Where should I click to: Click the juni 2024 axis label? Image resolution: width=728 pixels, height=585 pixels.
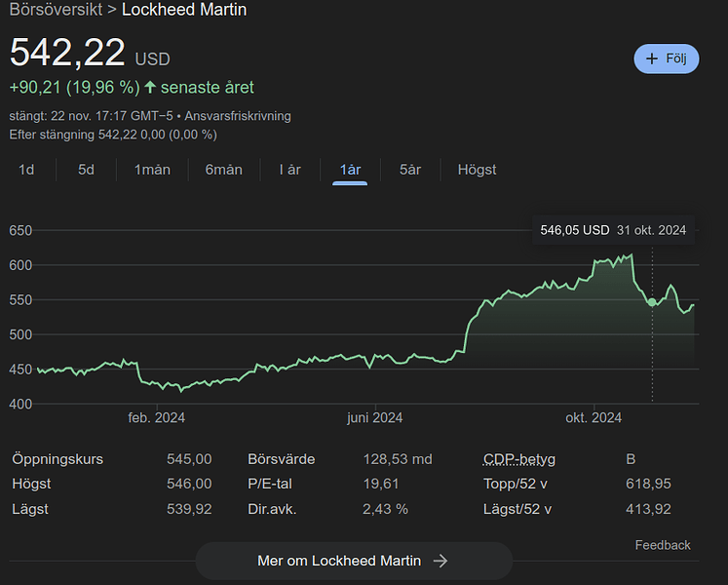(374, 417)
